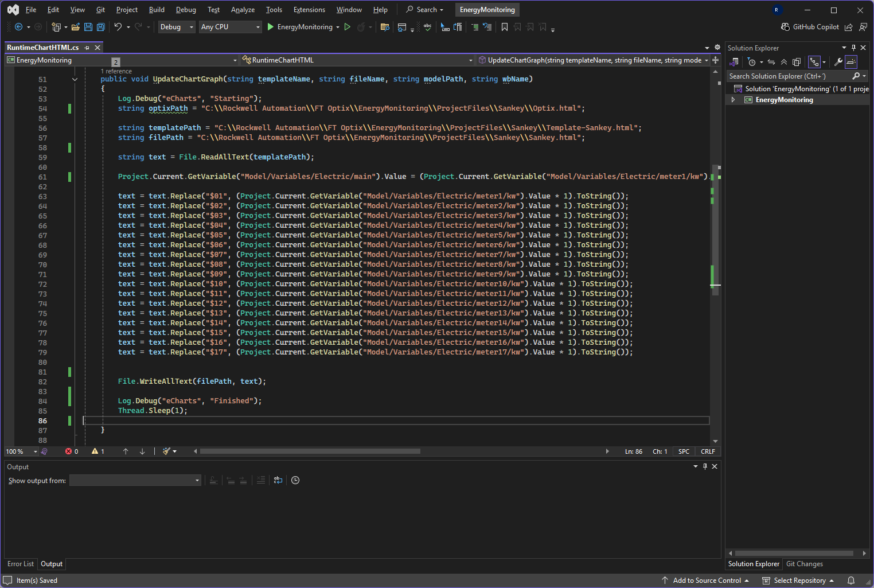The height and width of the screenshot is (588, 874).
Task: Click the editor horizontal scrollbar thumb
Action: pyautogui.click(x=310, y=451)
